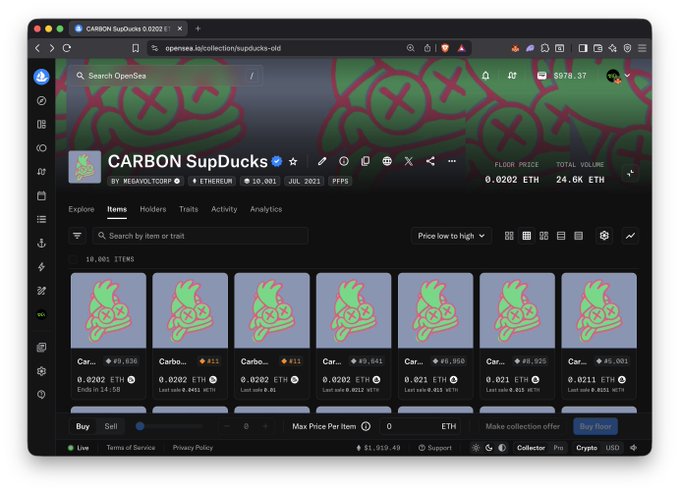Switch to the compact table view
This screenshot has width=680, height=493.
579,236
